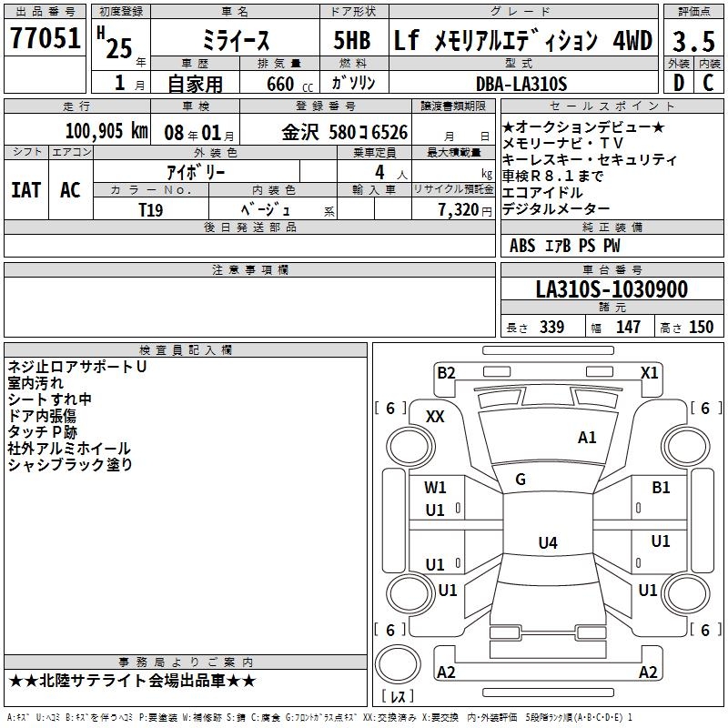Click the 注意事項欄 section header
The width and height of the screenshot is (728, 728).
pyautogui.click(x=249, y=269)
